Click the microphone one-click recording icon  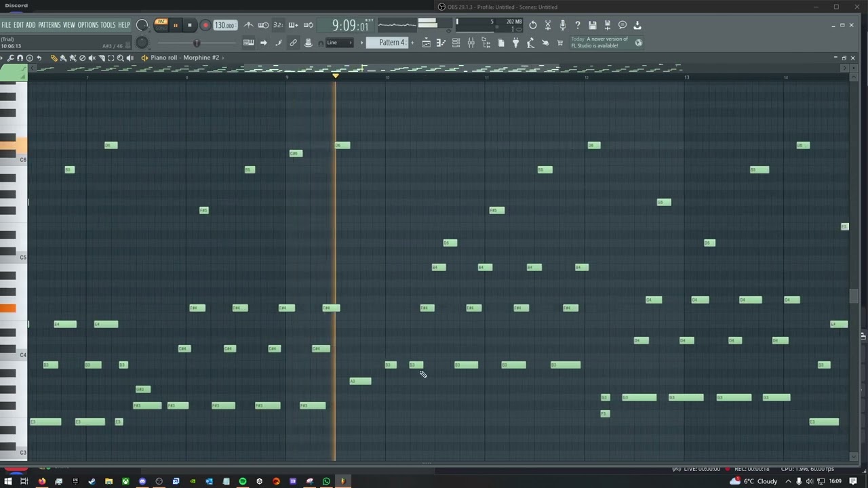563,25
